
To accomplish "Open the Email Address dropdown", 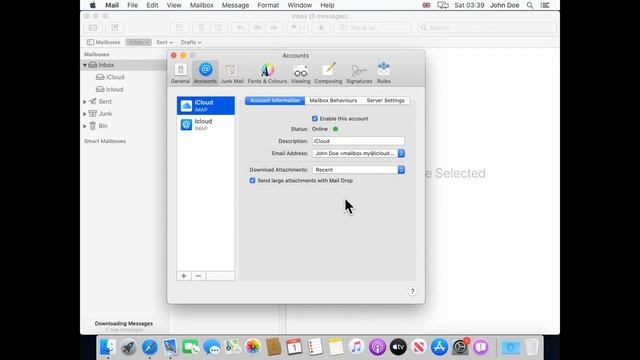I will click(x=358, y=153).
